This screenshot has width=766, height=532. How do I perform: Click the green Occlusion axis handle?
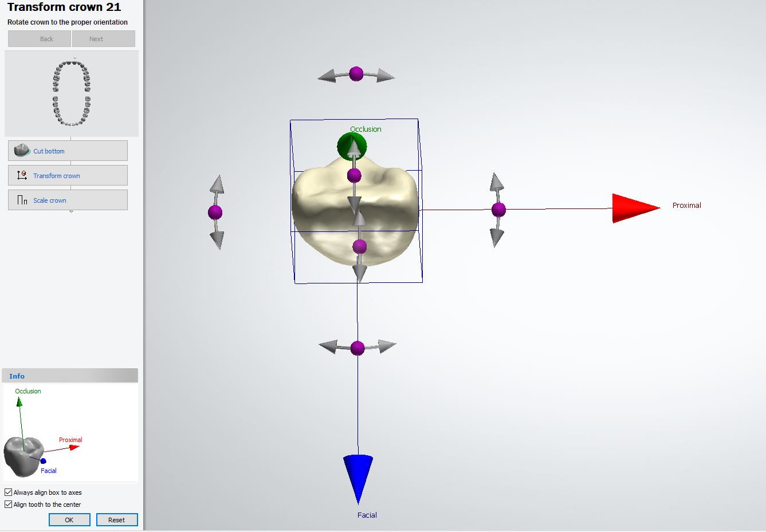pos(352,147)
